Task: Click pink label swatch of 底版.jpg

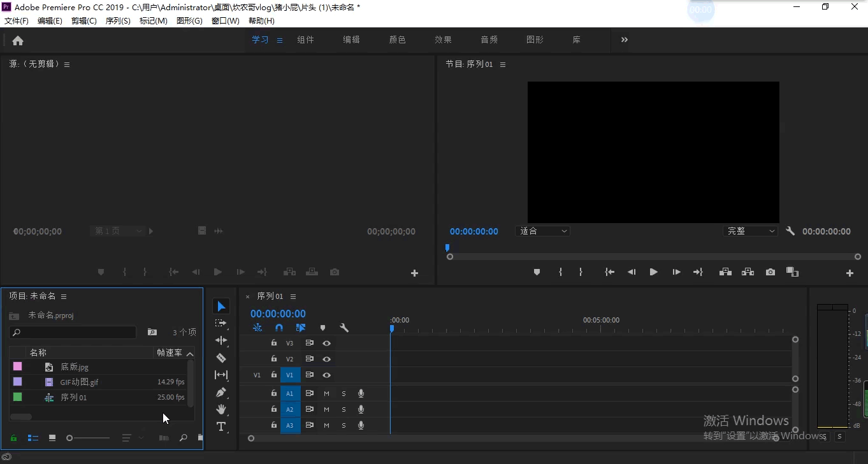Action: [17, 366]
